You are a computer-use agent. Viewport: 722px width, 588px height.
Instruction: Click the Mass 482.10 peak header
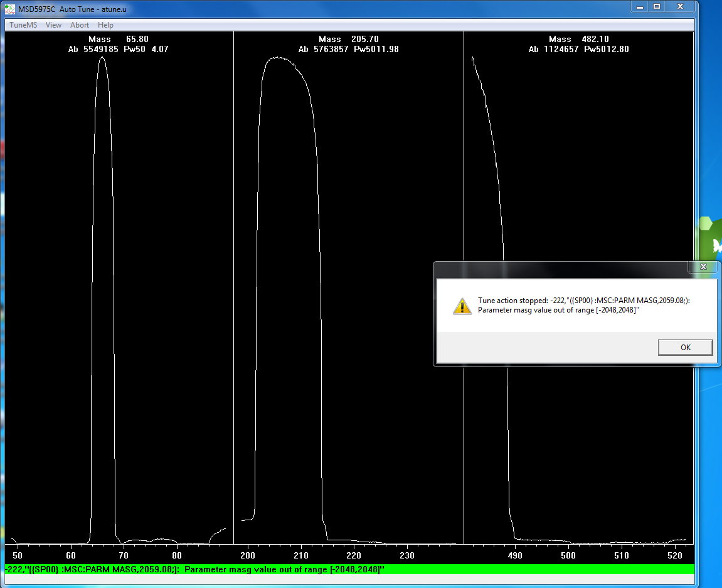[578, 39]
